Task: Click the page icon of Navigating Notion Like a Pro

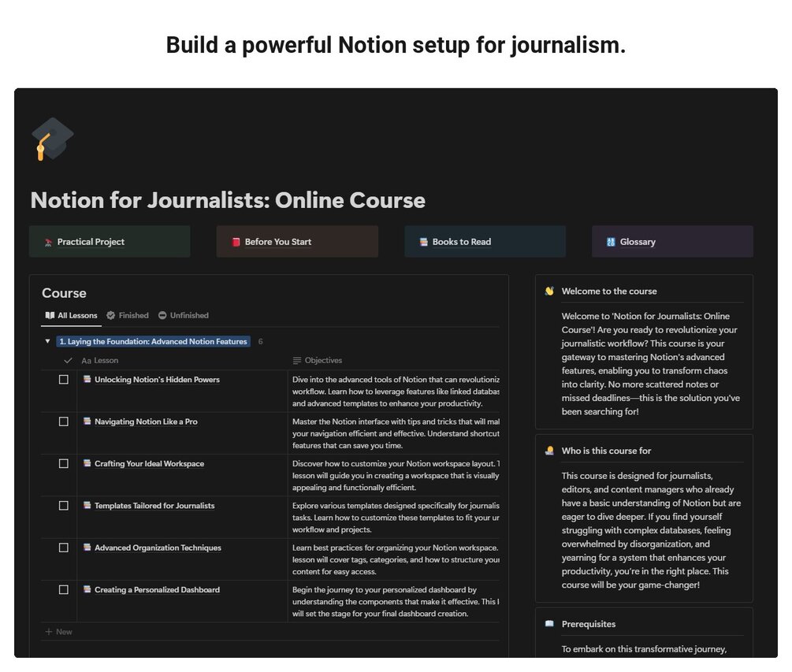Action: [87, 421]
